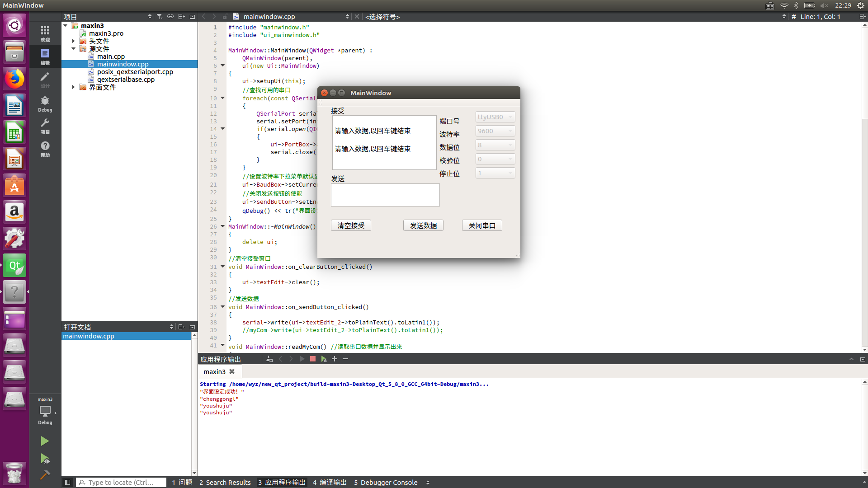Decrease output pane font with minus icon
This screenshot has height=488, width=868.
tap(345, 359)
